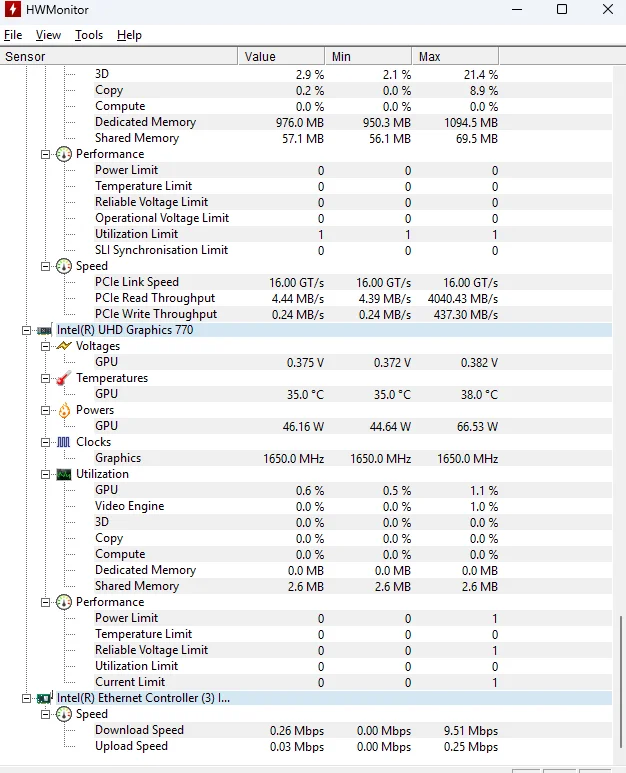Viewport: 626px width, 773px height.
Task: Collapse the Intel(R) Ethernet Controller node
Action: pyautogui.click(x=26, y=698)
